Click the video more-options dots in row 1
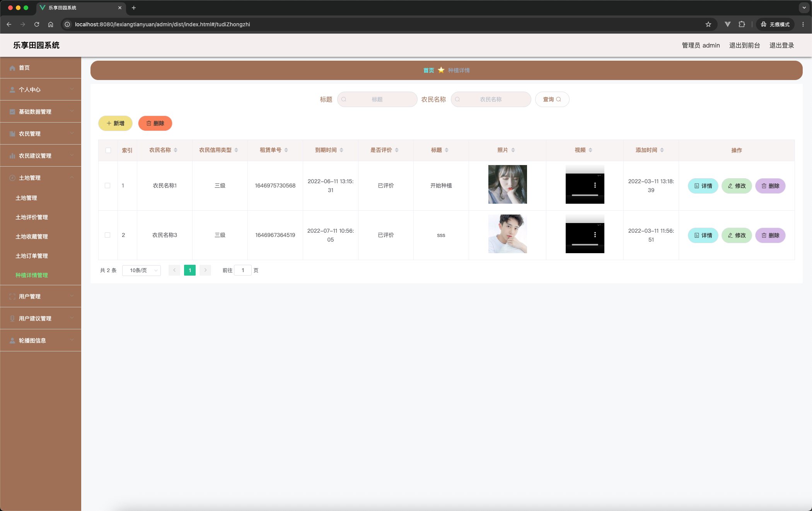812x511 pixels. pos(595,185)
